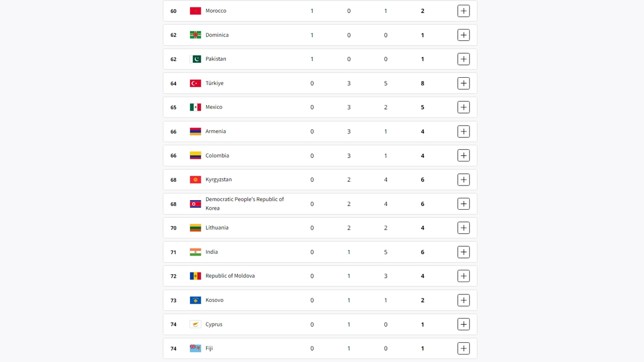Expand Kyrgyzstan row details
Image resolution: width=644 pixels, height=362 pixels.
(x=463, y=180)
